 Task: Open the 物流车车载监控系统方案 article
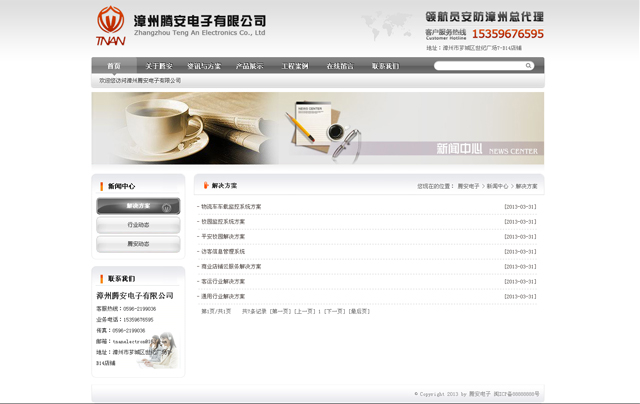click(231, 207)
